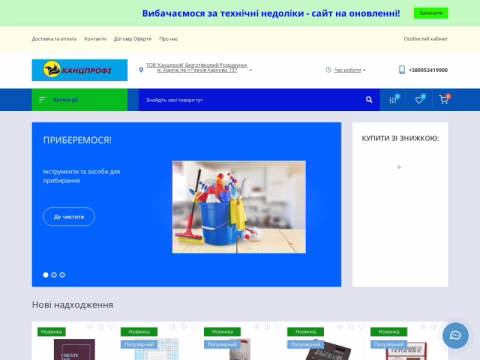Click the search magnifier icon
This screenshot has width=480, height=360.
point(369,100)
